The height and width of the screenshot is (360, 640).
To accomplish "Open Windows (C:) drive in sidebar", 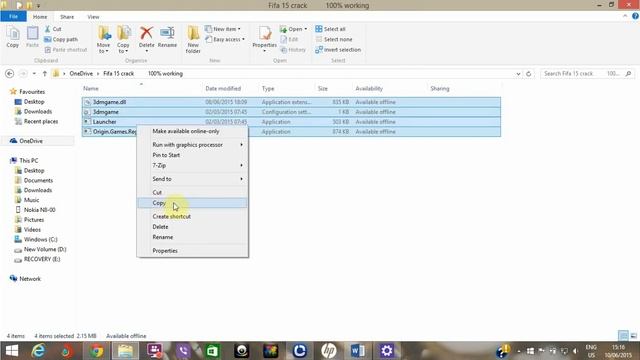I will [x=40, y=239].
